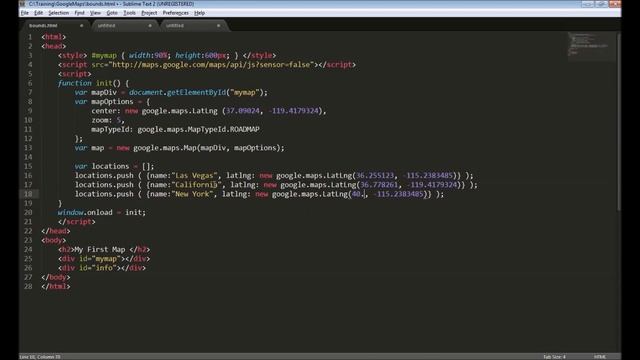Screen dimensions: 640x360
Task: Click 'MapTypeId.ROADMAP' text
Action: [x=223, y=129]
